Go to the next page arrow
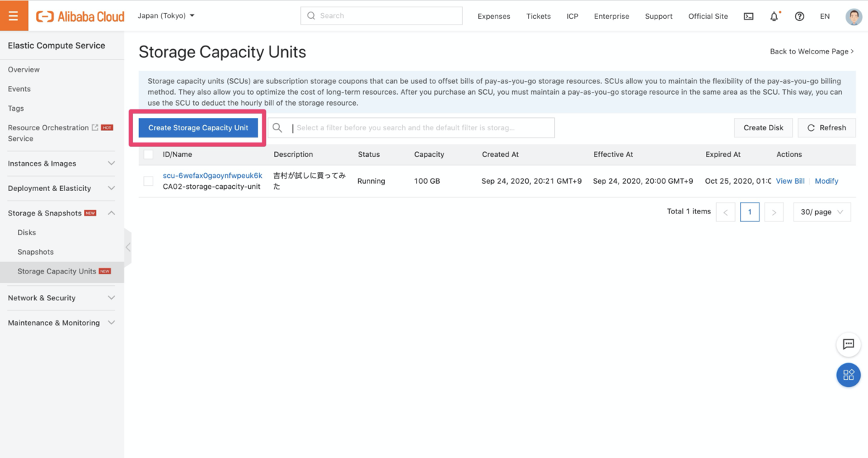The width and height of the screenshot is (868, 458). [x=774, y=212]
